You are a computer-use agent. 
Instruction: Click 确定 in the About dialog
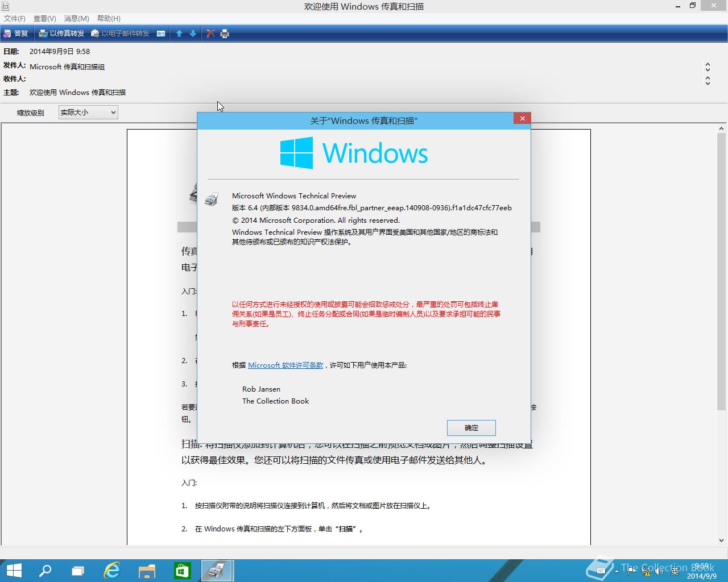[x=471, y=428]
